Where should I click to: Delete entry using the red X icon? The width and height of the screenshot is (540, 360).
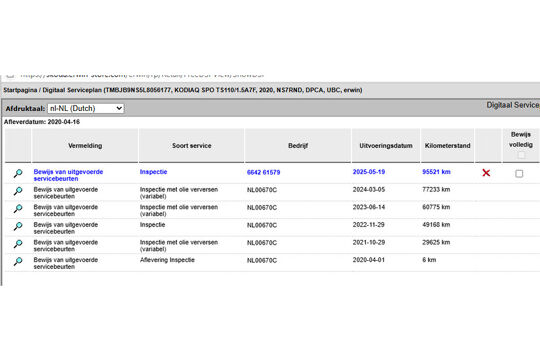(x=486, y=173)
